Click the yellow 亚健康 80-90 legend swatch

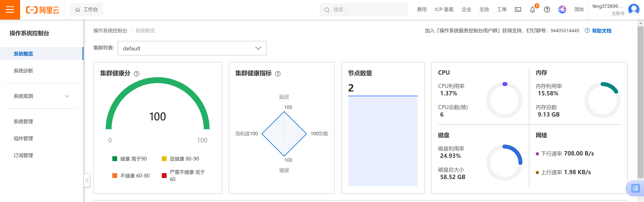164,158
